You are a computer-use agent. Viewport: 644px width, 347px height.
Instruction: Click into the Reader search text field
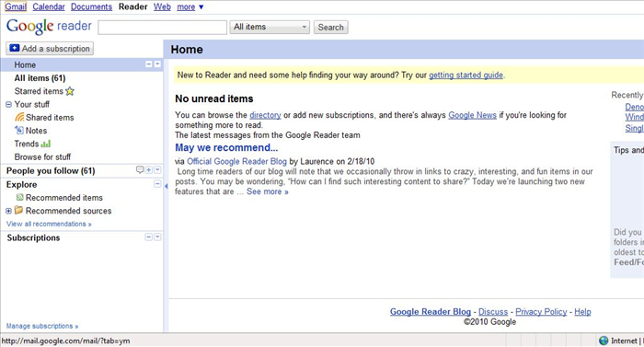(x=162, y=27)
